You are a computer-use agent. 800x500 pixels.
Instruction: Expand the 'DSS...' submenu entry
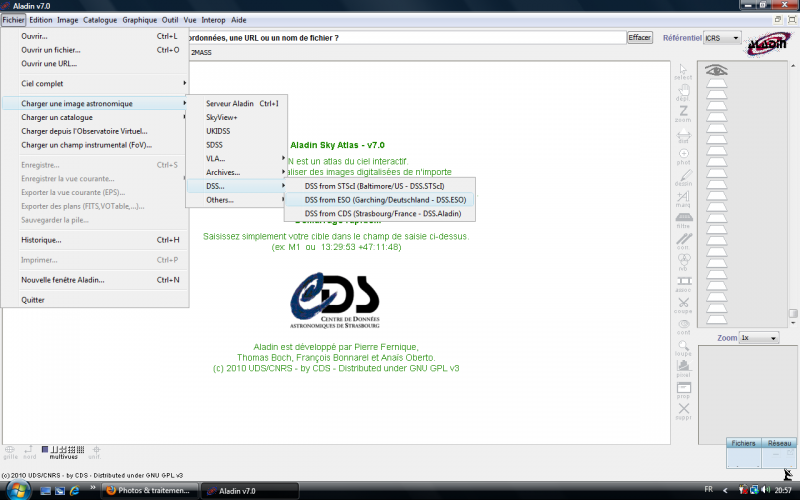237,186
